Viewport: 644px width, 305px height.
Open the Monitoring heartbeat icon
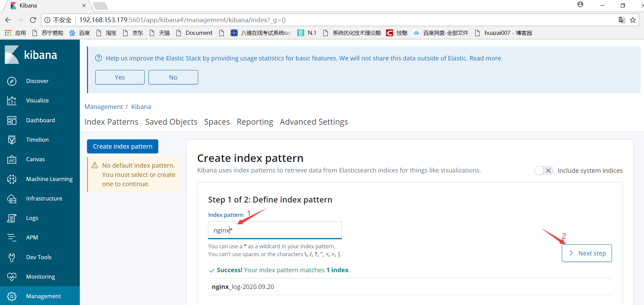click(x=12, y=277)
